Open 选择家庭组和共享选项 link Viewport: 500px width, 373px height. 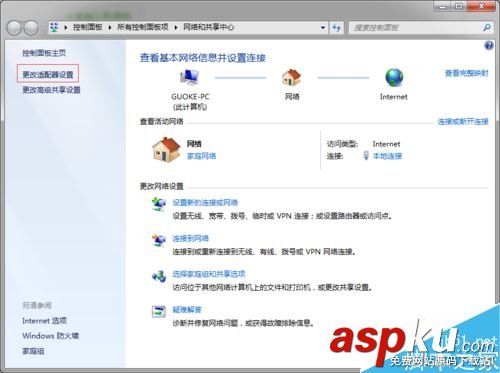[x=209, y=274]
